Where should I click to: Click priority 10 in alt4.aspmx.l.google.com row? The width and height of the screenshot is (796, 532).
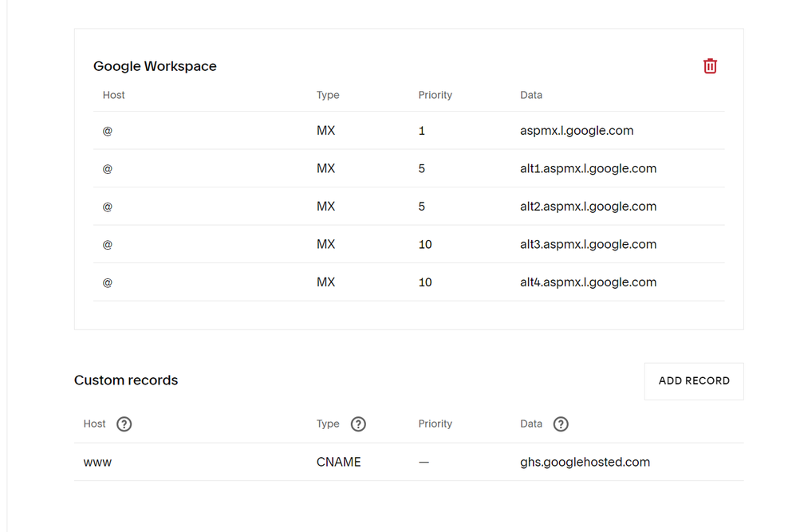pyautogui.click(x=425, y=282)
